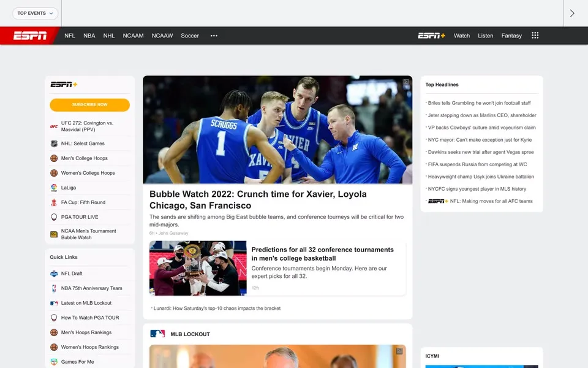Click expand icon on Xavier hero image
This screenshot has width=588, height=368.
click(x=405, y=82)
